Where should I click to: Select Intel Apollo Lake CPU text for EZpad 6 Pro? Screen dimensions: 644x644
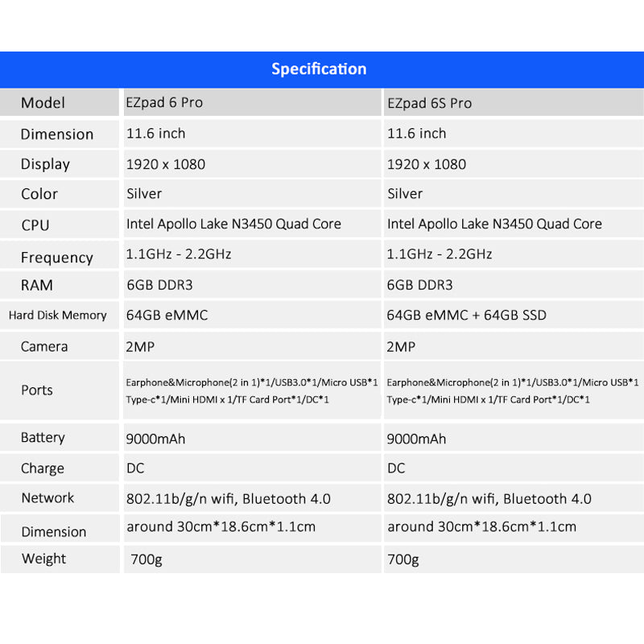(233, 224)
